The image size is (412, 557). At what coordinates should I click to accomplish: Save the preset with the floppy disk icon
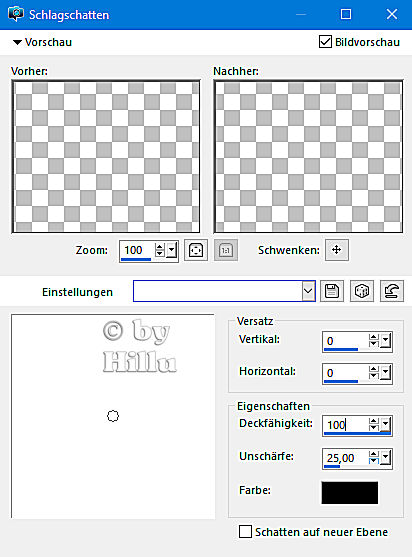332,291
